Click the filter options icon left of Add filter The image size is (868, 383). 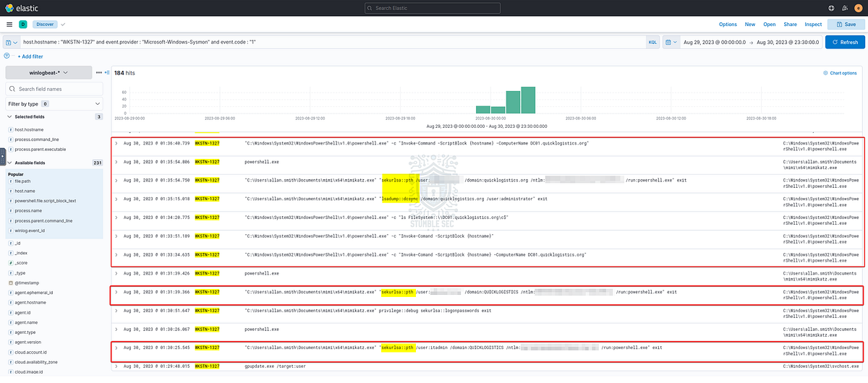(x=7, y=56)
